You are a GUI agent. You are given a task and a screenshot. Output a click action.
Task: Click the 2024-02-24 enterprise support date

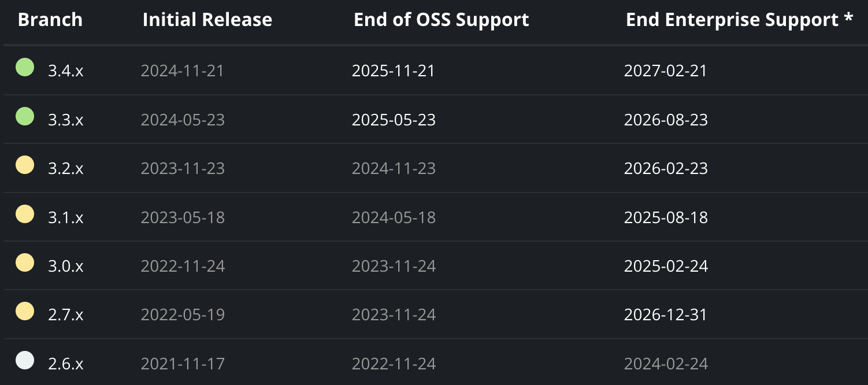(x=666, y=364)
